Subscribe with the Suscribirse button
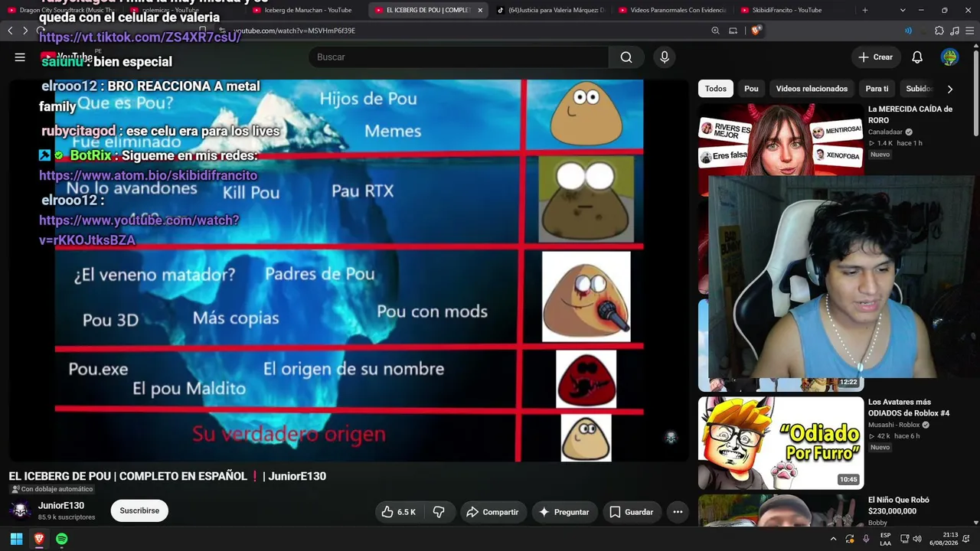Screen dimensions: 980x551 pyautogui.click(x=139, y=511)
